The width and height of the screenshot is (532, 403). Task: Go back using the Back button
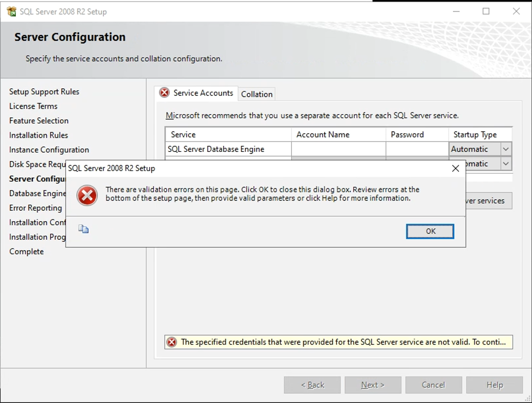point(312,385)
